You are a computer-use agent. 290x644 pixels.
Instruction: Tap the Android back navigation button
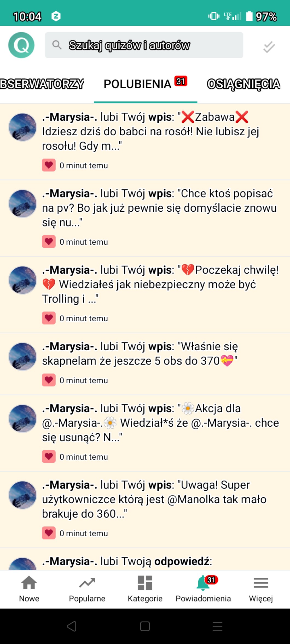[72, 626]
